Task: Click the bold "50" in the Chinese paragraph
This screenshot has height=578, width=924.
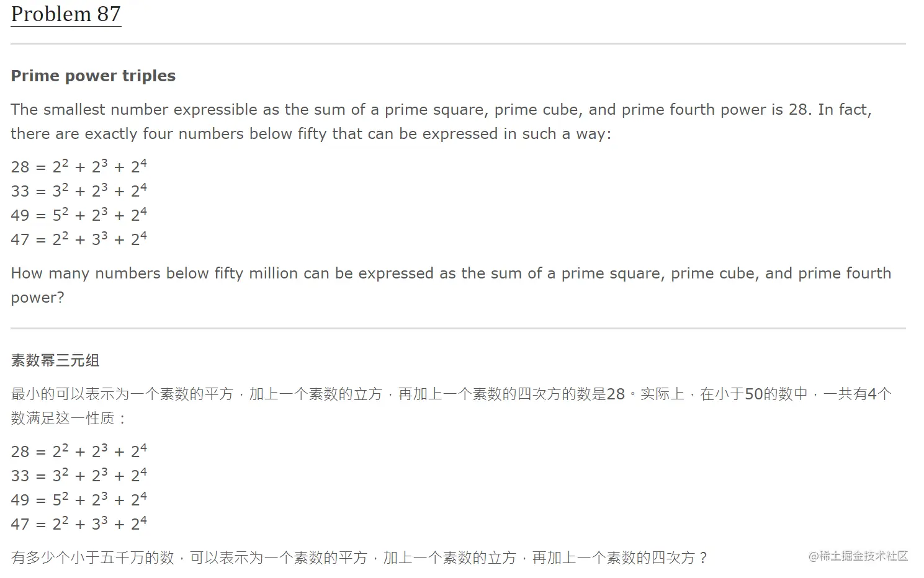Action: pyautogui.click(x=753, y=394)
